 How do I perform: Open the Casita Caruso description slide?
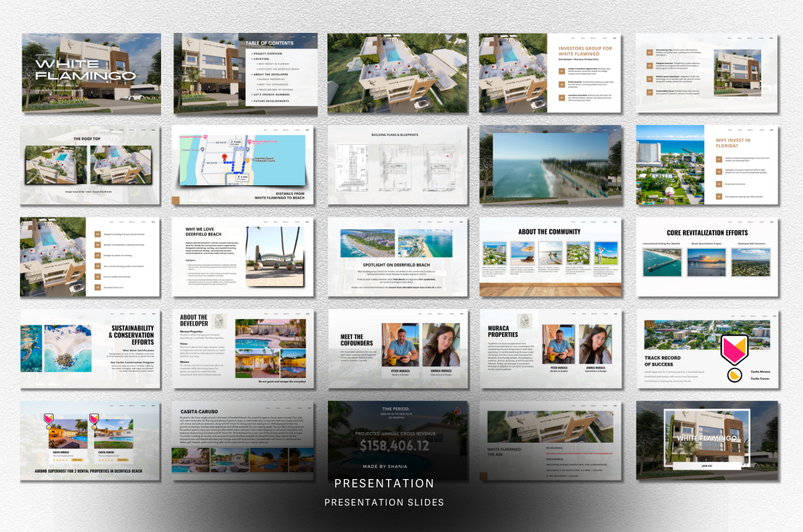pos(243,441)
